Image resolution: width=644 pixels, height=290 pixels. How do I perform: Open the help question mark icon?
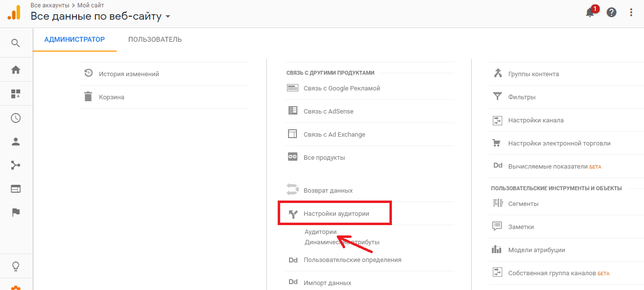coord(612,12)
